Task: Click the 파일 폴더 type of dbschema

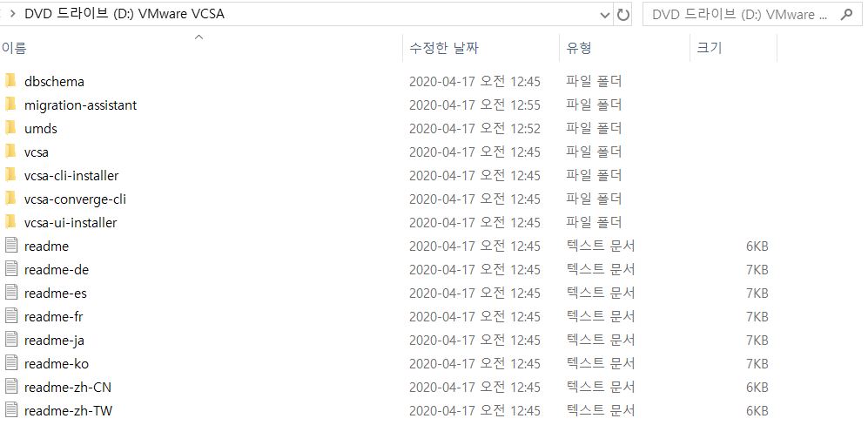Action: coord(594,81)
